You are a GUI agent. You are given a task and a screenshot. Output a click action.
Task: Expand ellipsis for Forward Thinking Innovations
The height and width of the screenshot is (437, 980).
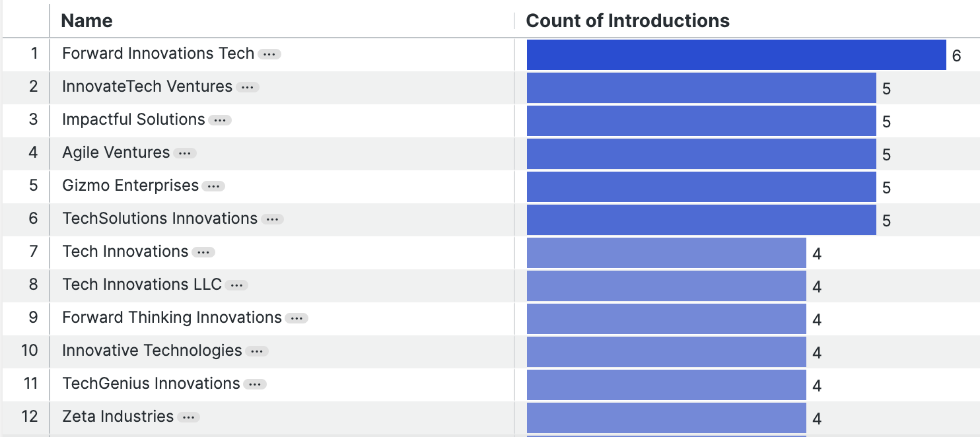pos(297,318)
